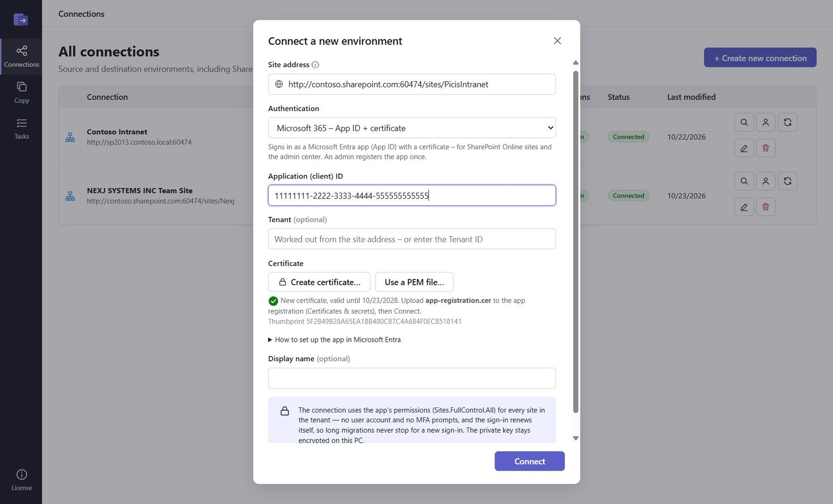Click the Last modified column header
This screenshot has width=833, height=504.
click(691, 97)
